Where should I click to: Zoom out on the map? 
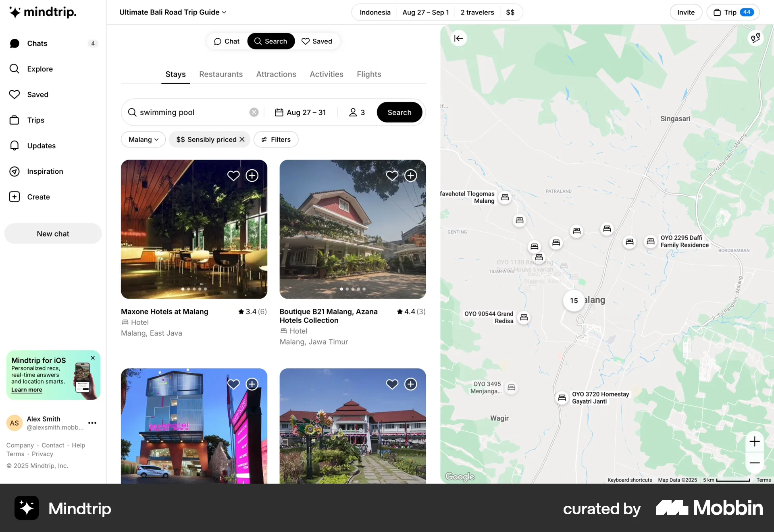[755, 463]
